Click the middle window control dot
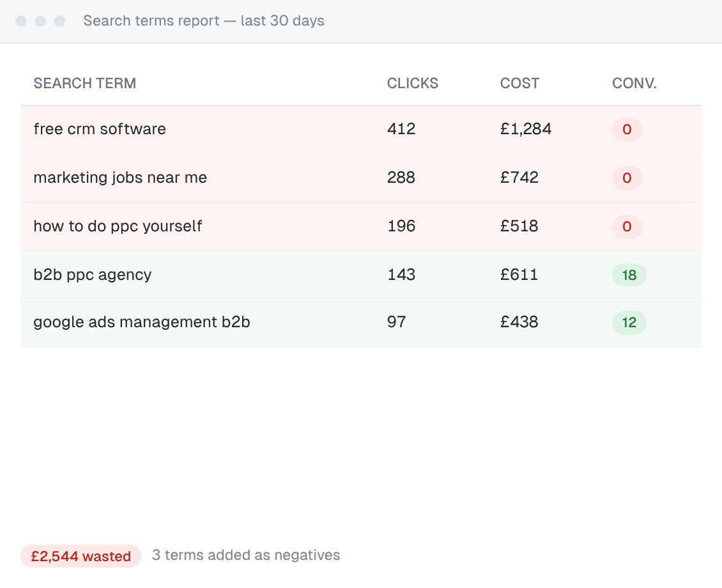The image size is (722, 588). pos(40,21)
